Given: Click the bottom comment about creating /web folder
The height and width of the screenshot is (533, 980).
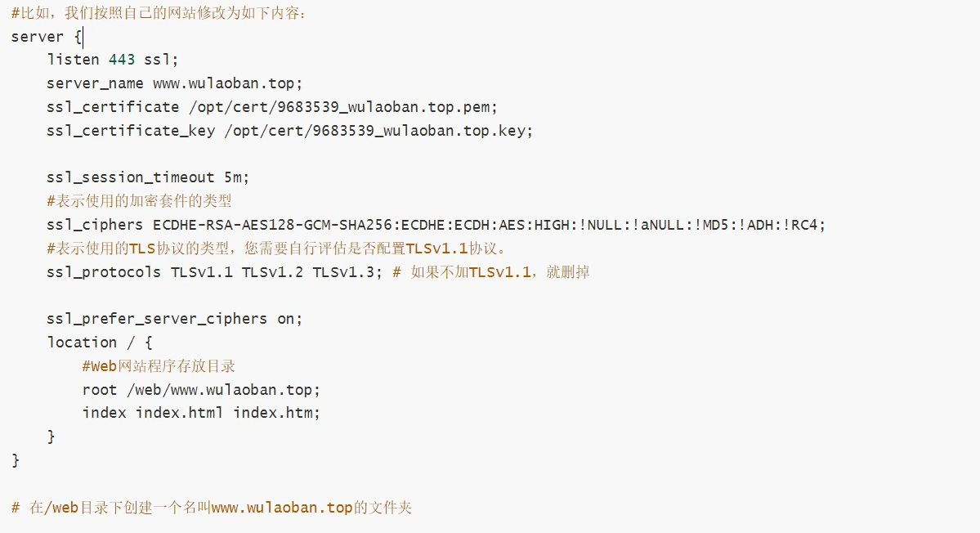Looking at the screenshot, I should pyautogui.click(x=212, y=508).
